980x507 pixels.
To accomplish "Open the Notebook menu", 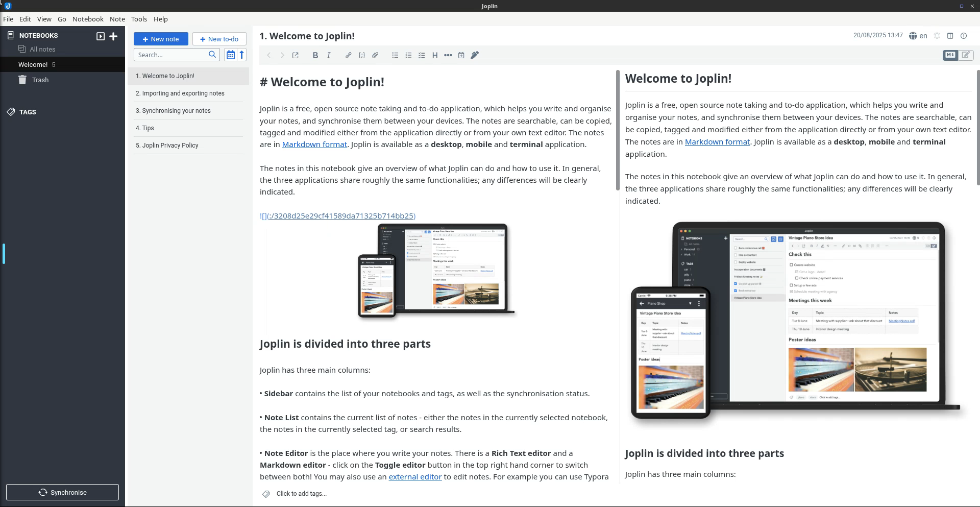I will [x=88, y=19].
